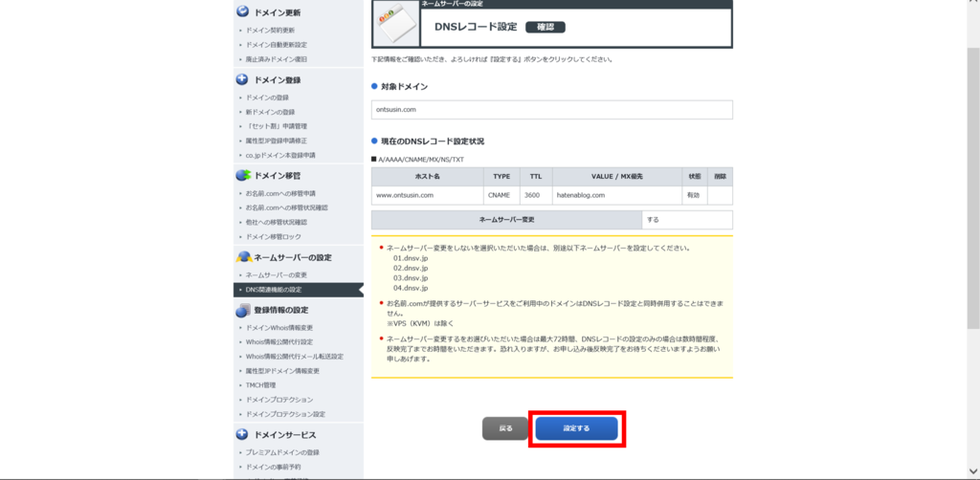Click the 有効 status cell

[695, 195]
